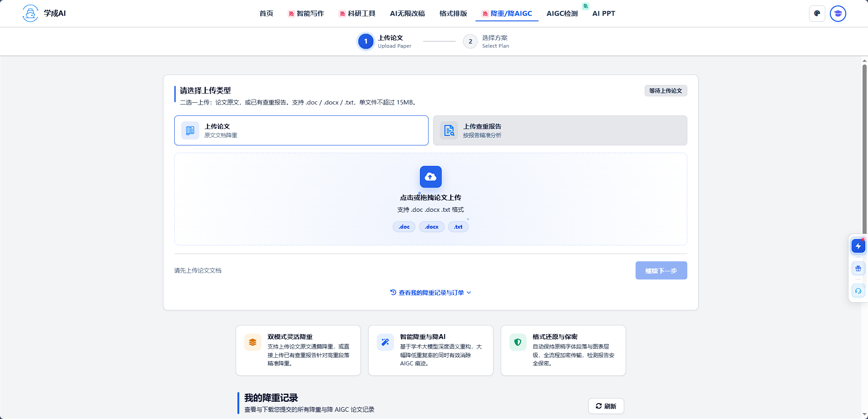Click the layers icon in 双模式灵活降重 card

(253, 342)
